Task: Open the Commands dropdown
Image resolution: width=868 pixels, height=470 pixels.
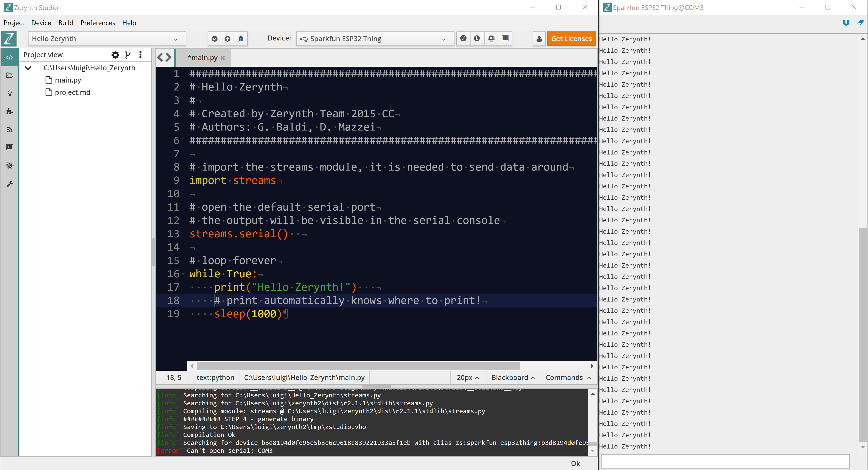Action: click(x=568, y=378)
